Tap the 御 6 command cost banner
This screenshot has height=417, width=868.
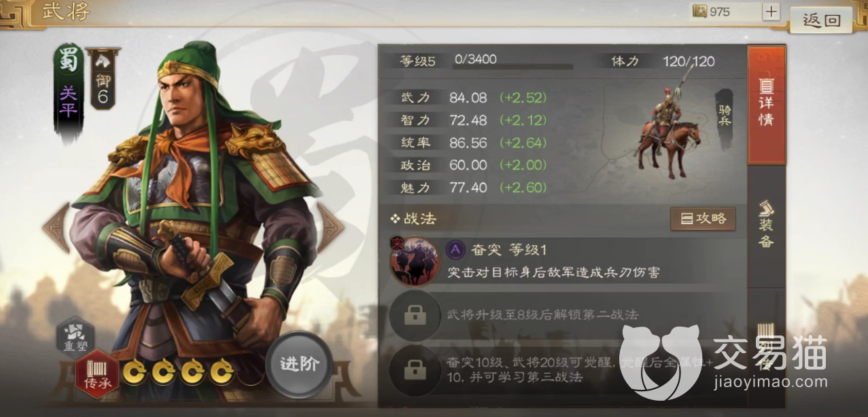tap(103, 79)
